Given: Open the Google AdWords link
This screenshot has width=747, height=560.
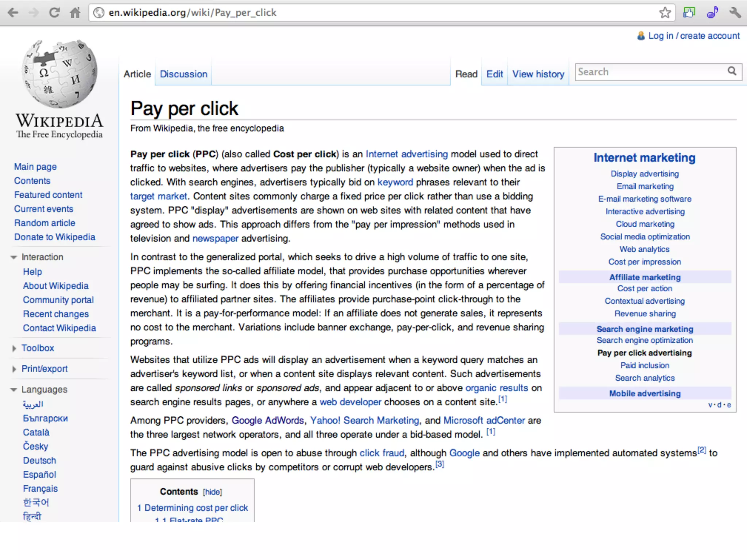Looking at the screenshot, I should (267, 420).
